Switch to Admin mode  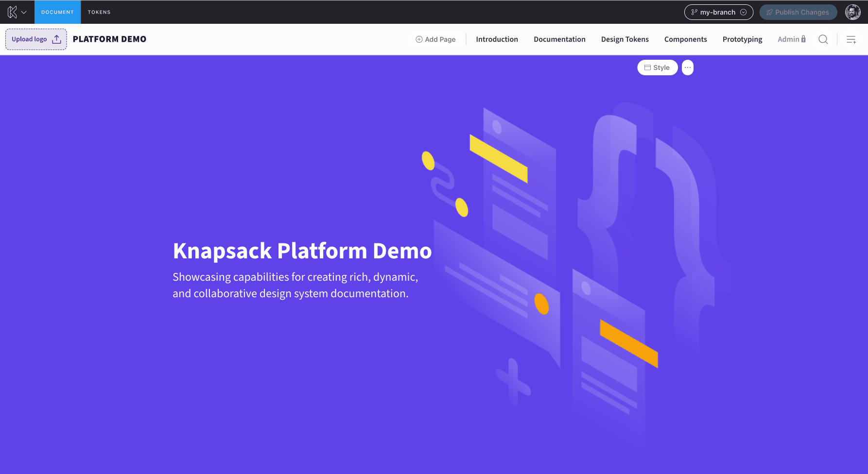pyautogui.click(x=789, y=39)
